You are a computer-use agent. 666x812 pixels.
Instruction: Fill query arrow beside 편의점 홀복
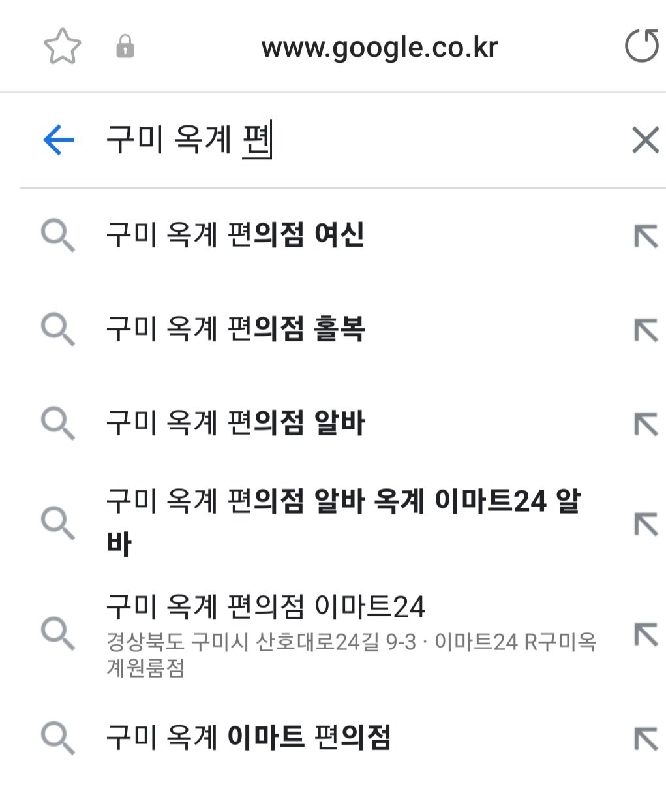646,330
